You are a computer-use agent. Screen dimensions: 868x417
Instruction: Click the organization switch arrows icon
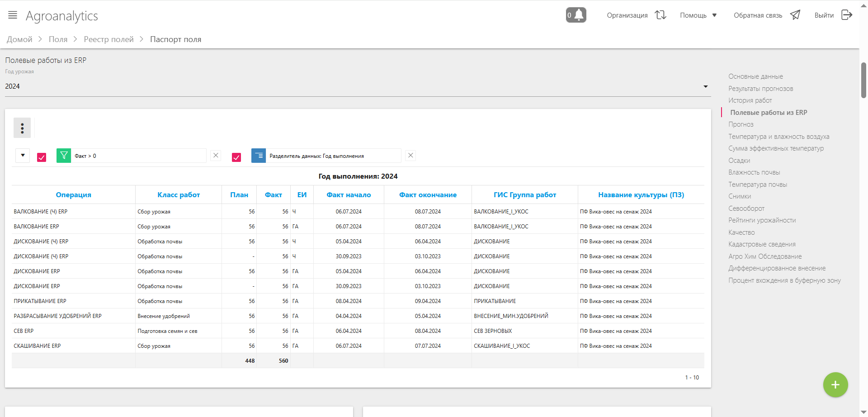(660, 15)
